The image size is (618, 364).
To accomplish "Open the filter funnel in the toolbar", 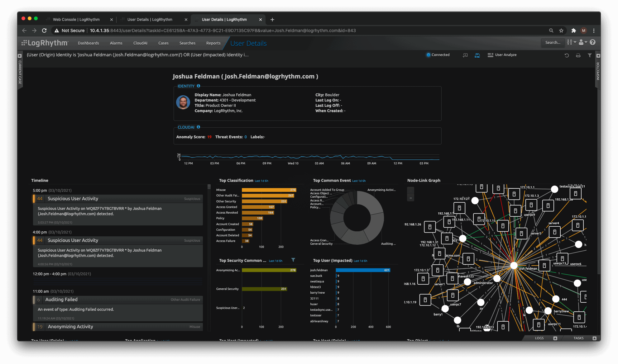I will tap(590, 55).
